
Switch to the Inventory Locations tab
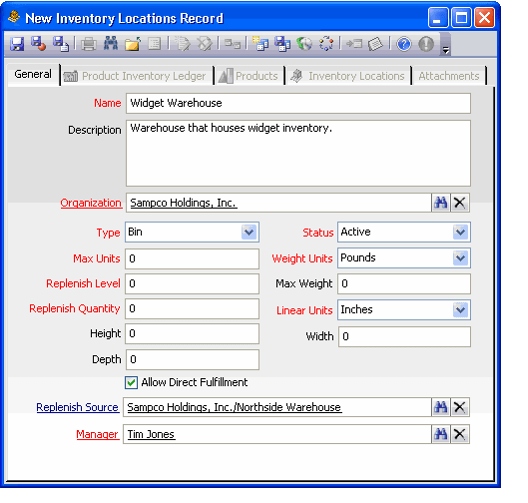pos(348,76)
